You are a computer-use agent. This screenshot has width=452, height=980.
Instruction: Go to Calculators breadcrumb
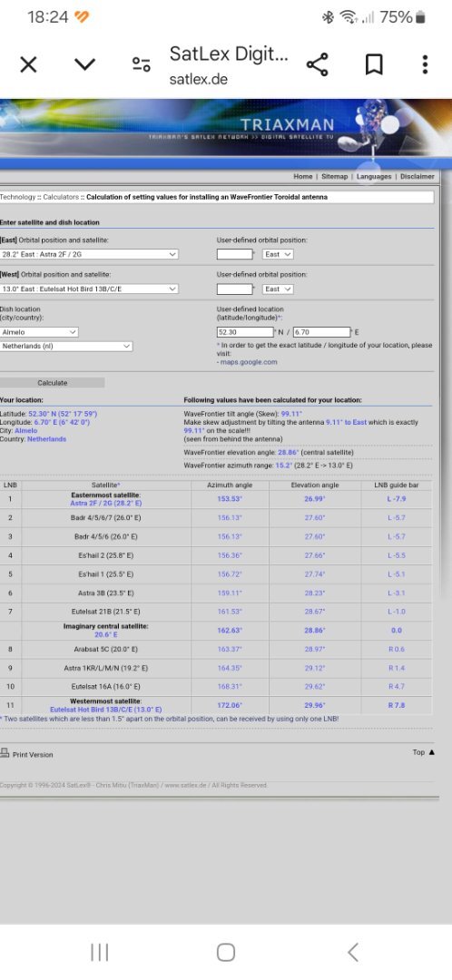click(61, 197)
